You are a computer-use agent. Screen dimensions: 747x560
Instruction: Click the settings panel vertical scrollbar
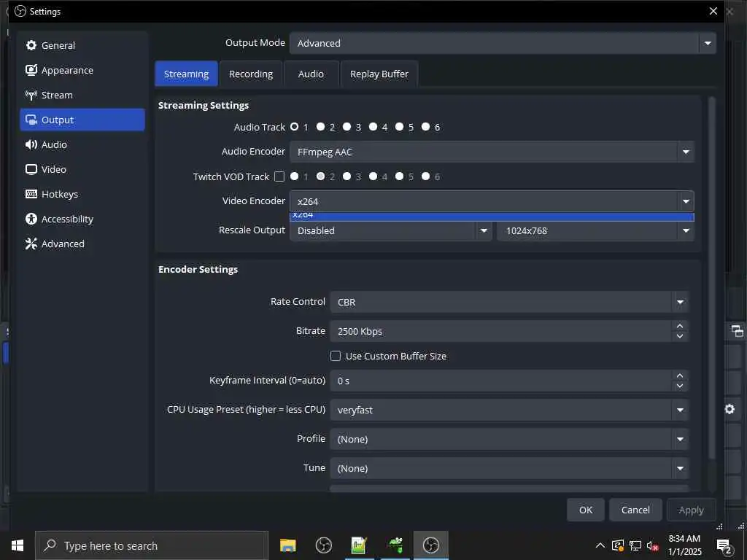pyautogui.click(x=712, y=278)
